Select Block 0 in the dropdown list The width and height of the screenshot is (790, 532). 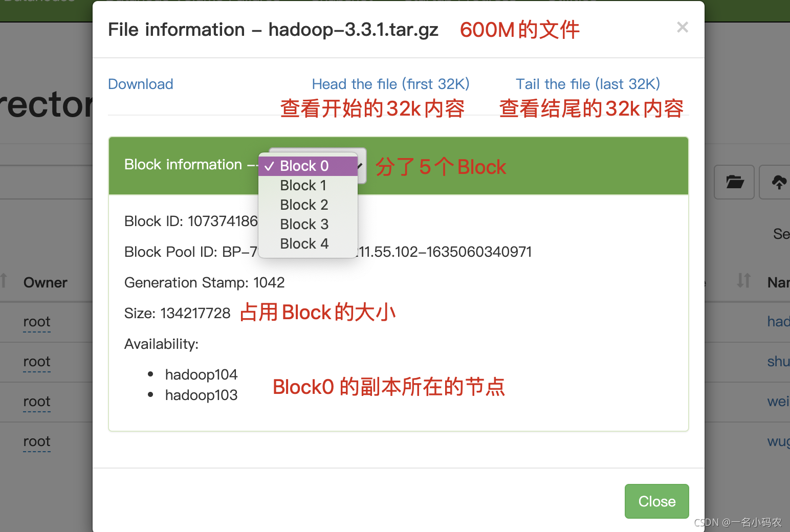[308, 166]
